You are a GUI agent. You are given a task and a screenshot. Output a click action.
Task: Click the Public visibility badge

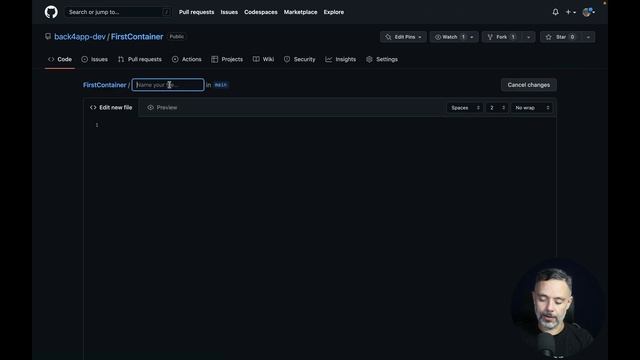[x=177, y=37]
